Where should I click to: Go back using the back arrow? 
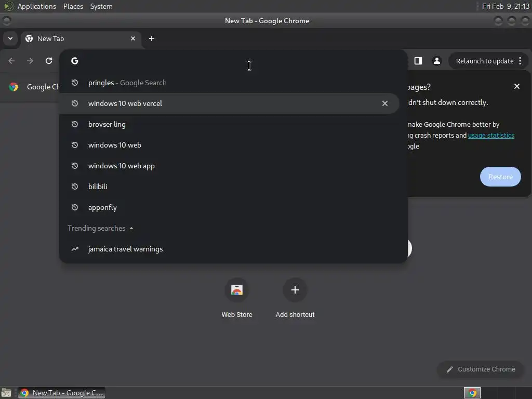pyautogui.click(x=11, y=61)
